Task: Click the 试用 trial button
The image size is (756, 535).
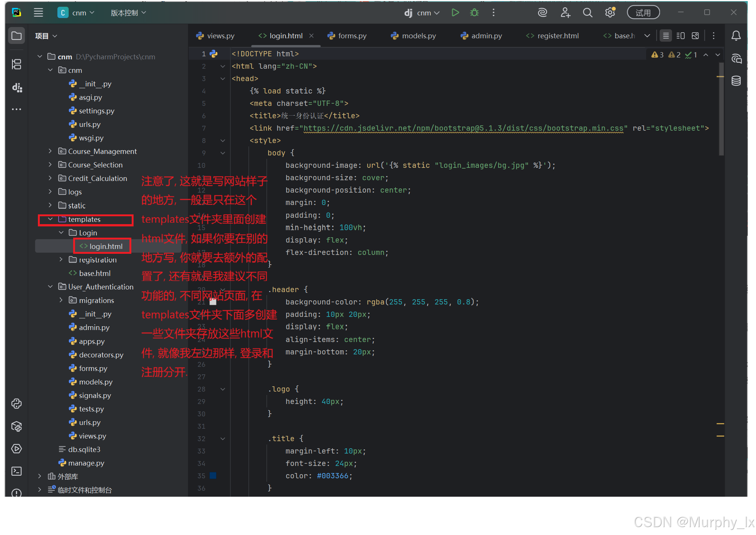Action: point(643,13)
